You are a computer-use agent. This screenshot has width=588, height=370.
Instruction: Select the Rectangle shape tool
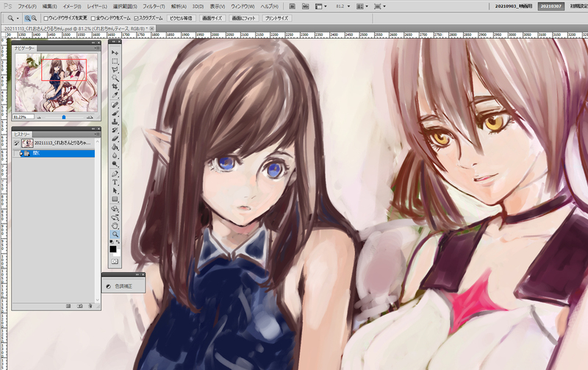[x=115, y=199]
